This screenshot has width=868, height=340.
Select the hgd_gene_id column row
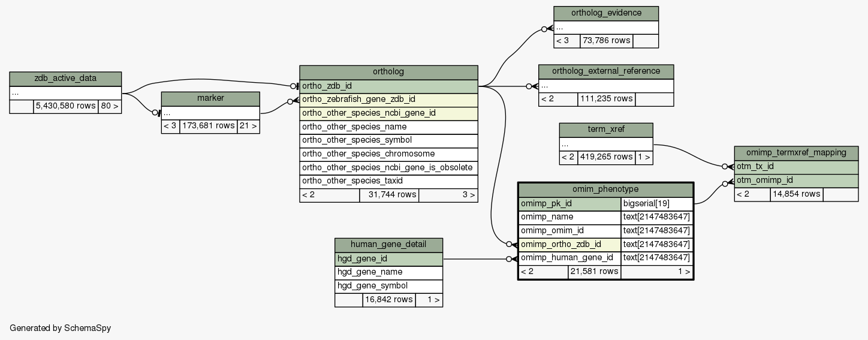[388, 259]
